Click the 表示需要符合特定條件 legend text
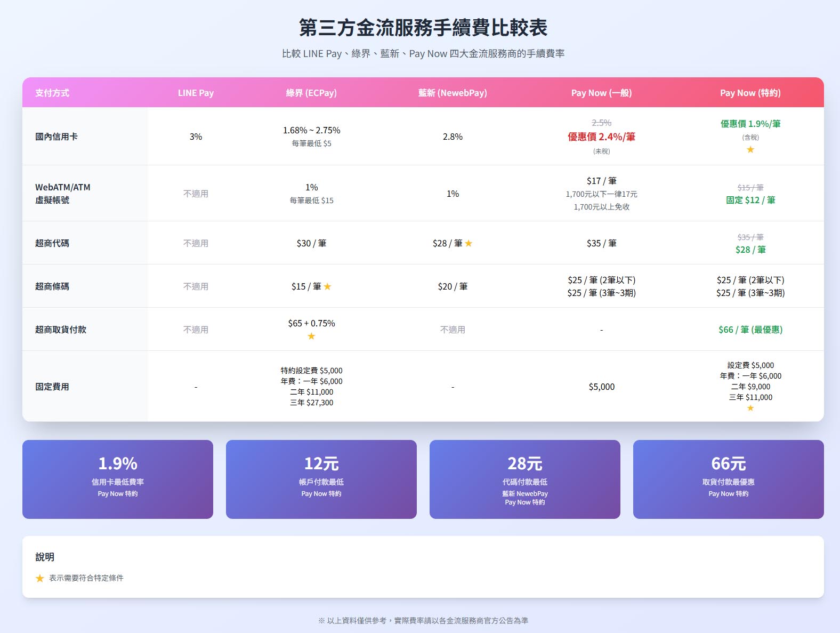 (x=86, y=578)
